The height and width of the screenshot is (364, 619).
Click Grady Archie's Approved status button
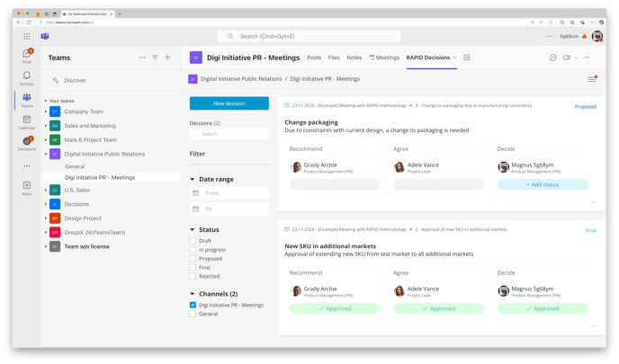click(335, 308)
